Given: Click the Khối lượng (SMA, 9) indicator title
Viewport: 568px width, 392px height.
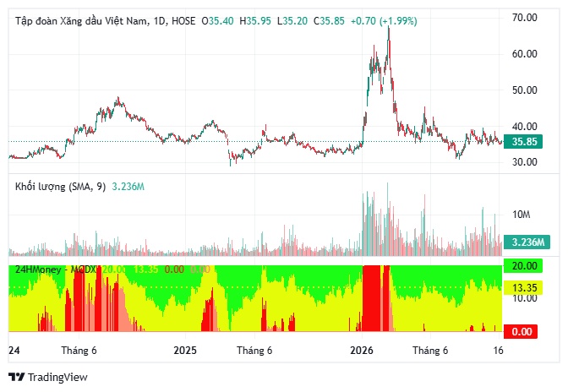Looking at the screenshot, I should tap(60, 187).
